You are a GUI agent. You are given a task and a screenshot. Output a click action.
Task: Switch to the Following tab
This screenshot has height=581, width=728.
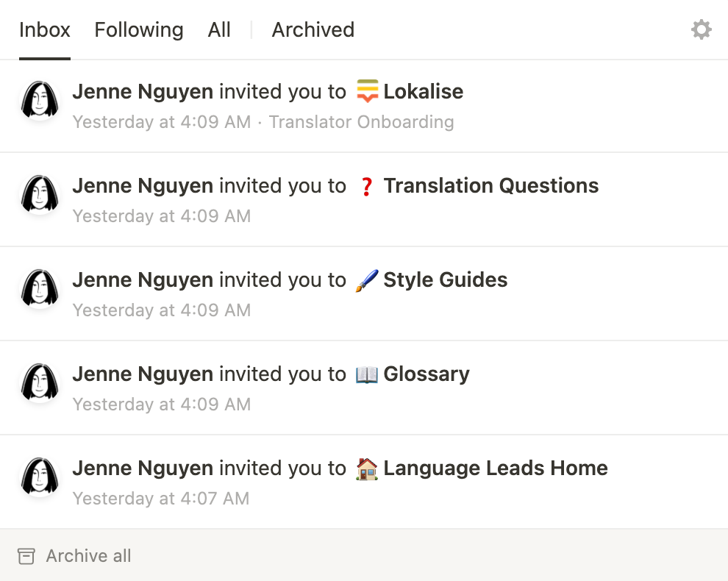tap(139, 29)
